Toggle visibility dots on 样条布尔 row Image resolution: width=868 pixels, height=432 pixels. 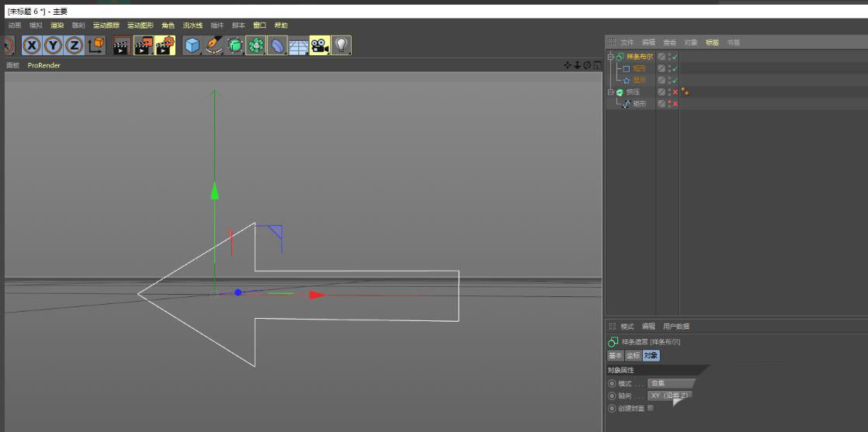(x=669, y=57)
